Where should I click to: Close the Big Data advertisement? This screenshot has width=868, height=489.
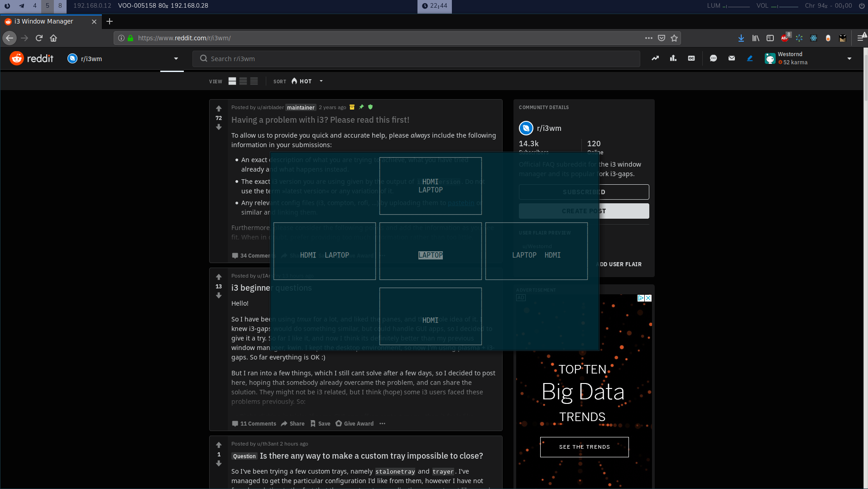coord(648,298)
